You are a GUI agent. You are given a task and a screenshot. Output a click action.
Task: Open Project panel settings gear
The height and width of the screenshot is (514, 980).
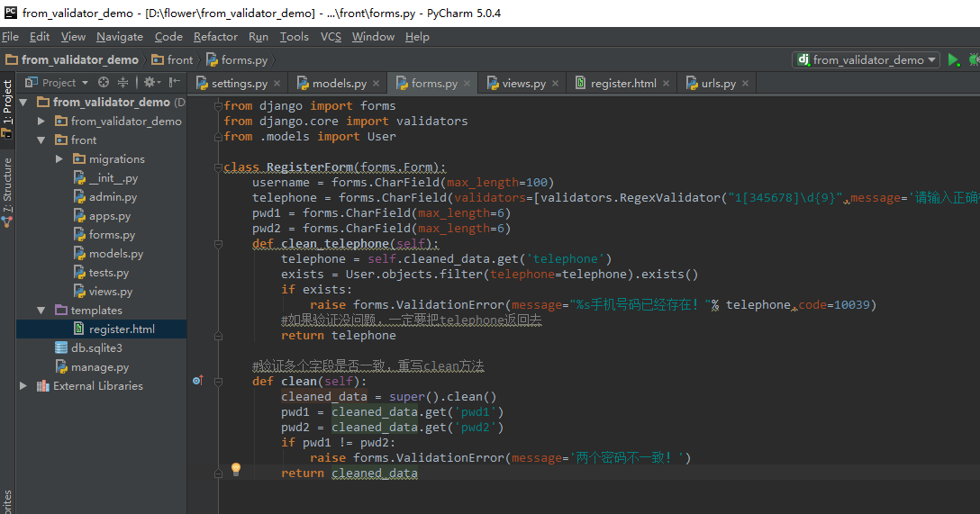(x=149, y=82)
